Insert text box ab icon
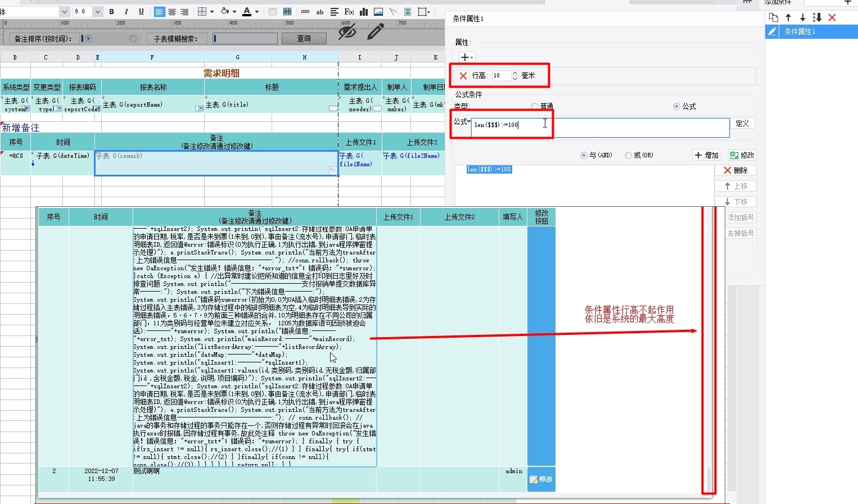Screen dimensions: 858x504 (320, 11)
